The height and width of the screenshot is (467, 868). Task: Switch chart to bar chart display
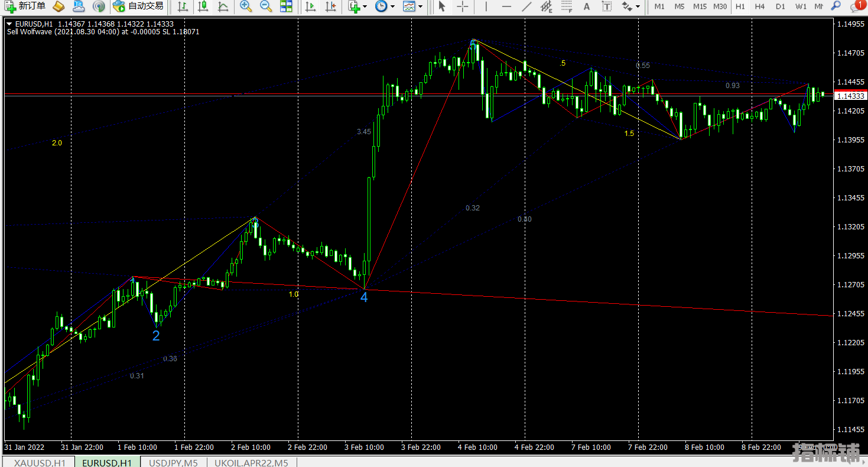[183, 7]
